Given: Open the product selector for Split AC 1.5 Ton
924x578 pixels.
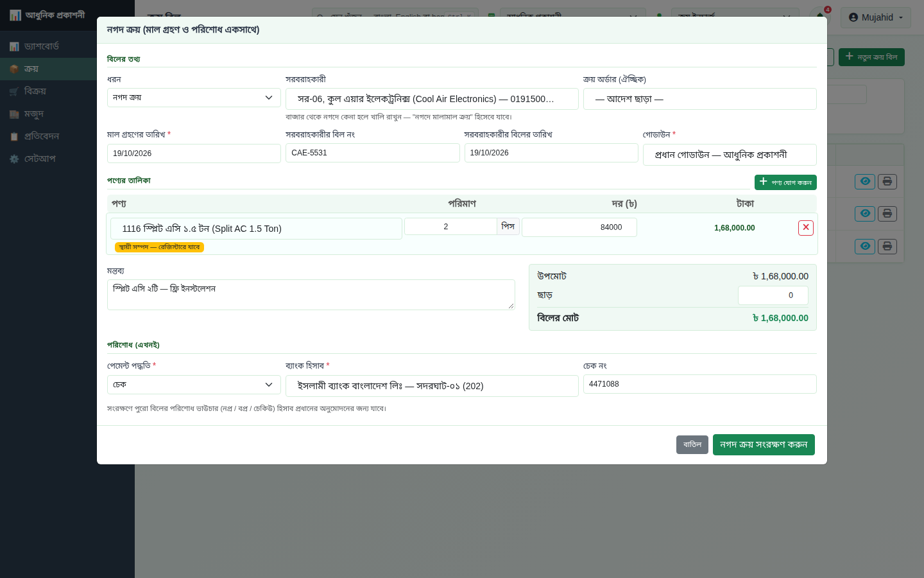Looking at the screenshot, I should [256, 229].
